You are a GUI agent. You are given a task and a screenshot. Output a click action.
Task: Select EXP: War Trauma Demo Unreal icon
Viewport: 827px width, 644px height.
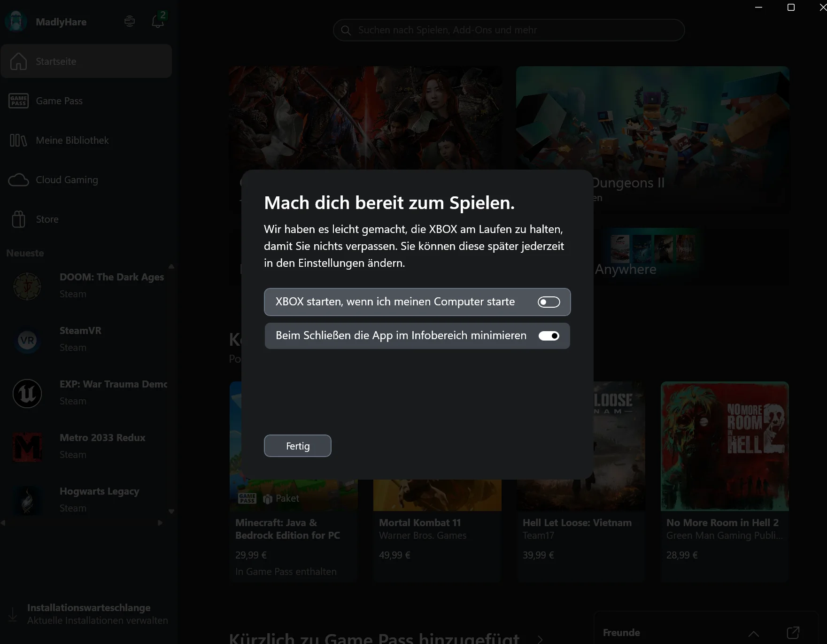pyautogui.click(x=27, y=393)
